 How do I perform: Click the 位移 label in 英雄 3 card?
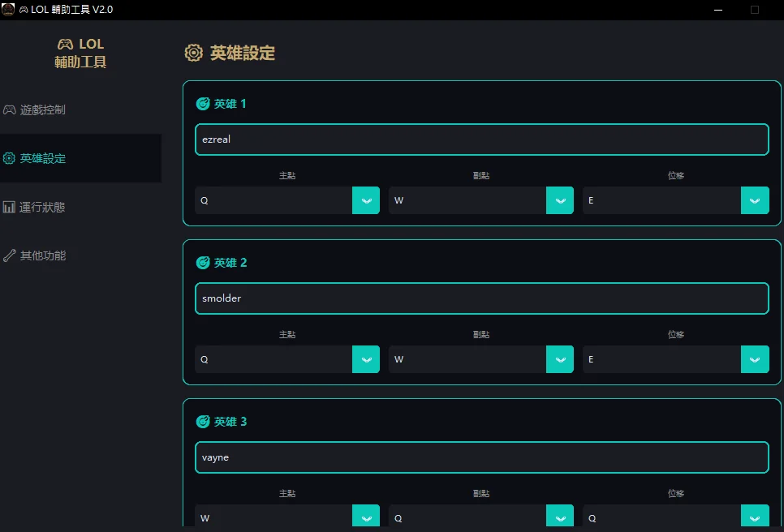point(676,493)
